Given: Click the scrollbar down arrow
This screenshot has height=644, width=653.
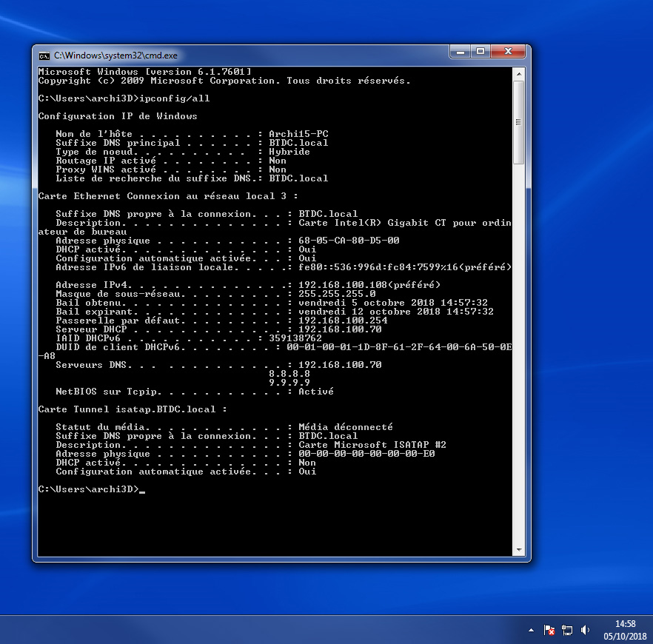Looking at the screenshot, I should 519,550.
